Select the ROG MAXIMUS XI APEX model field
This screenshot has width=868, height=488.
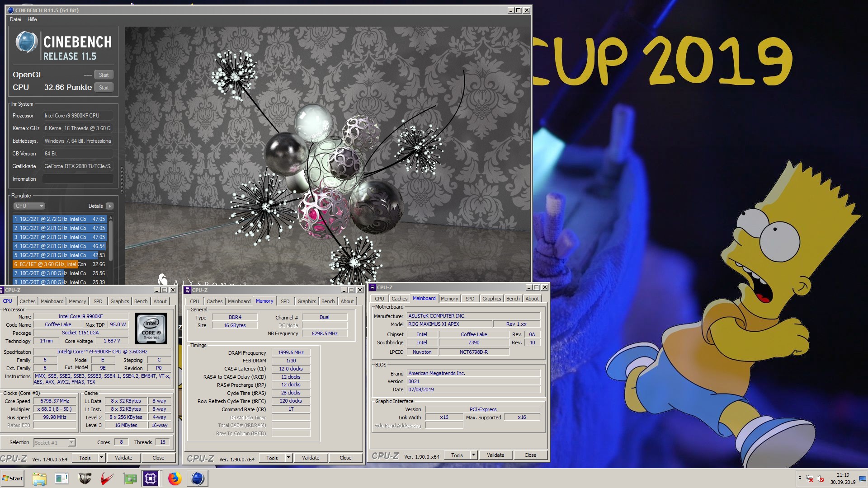[449, 324]
